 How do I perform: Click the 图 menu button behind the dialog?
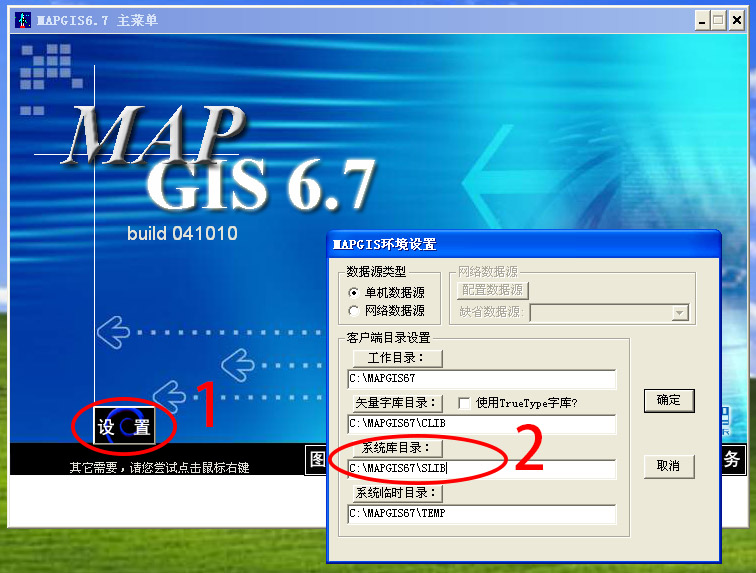[x=316, y=459]
